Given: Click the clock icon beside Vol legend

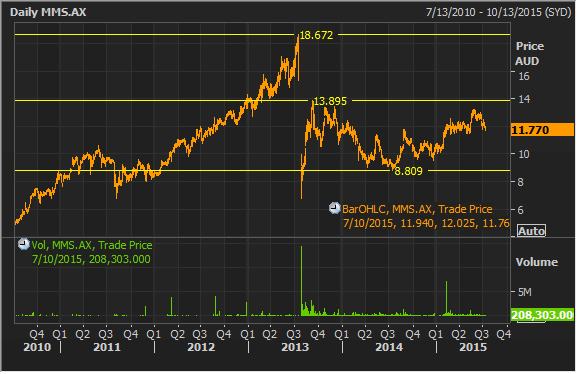Looking at the screenshot, I should [x=24, y=244].
